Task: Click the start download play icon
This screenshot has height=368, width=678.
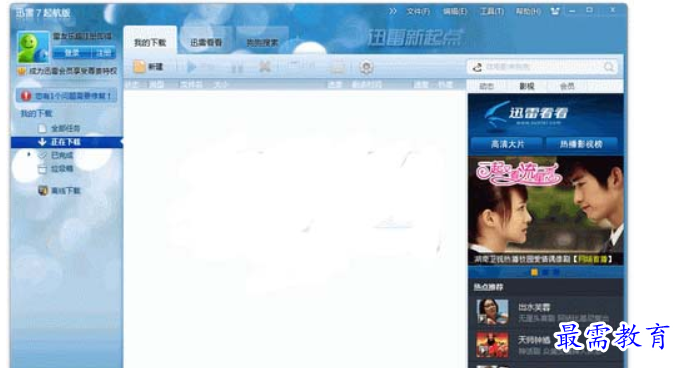Action: point(192,67)
